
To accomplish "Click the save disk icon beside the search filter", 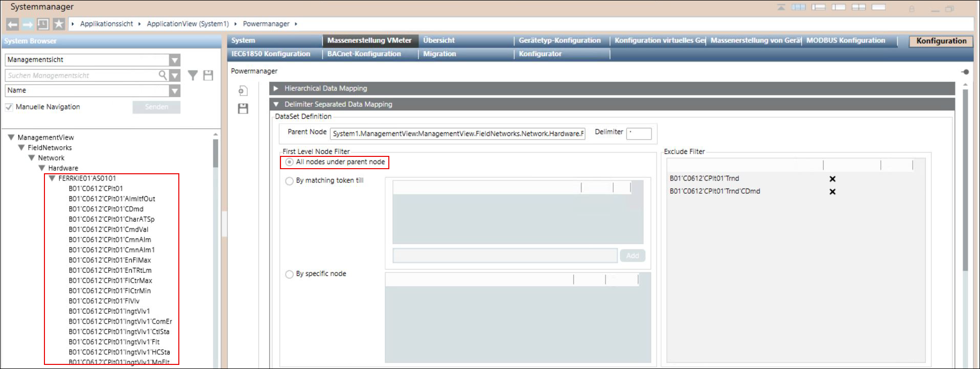I will pyautogui.click(x=208, y=76).
